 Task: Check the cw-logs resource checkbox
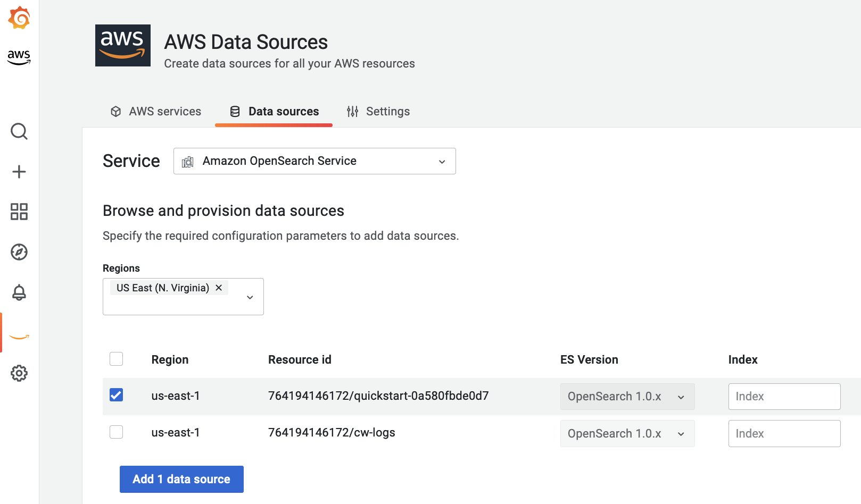pos(116,432)
